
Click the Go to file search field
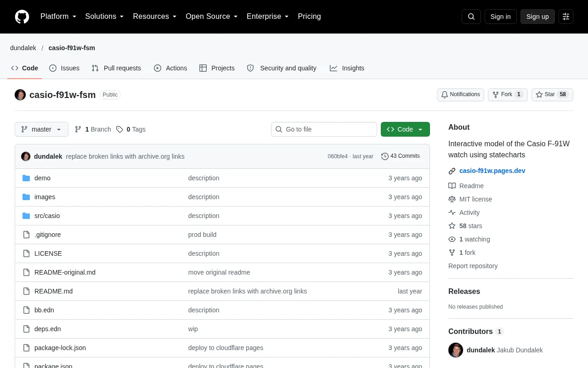click(x=324, y=129)
